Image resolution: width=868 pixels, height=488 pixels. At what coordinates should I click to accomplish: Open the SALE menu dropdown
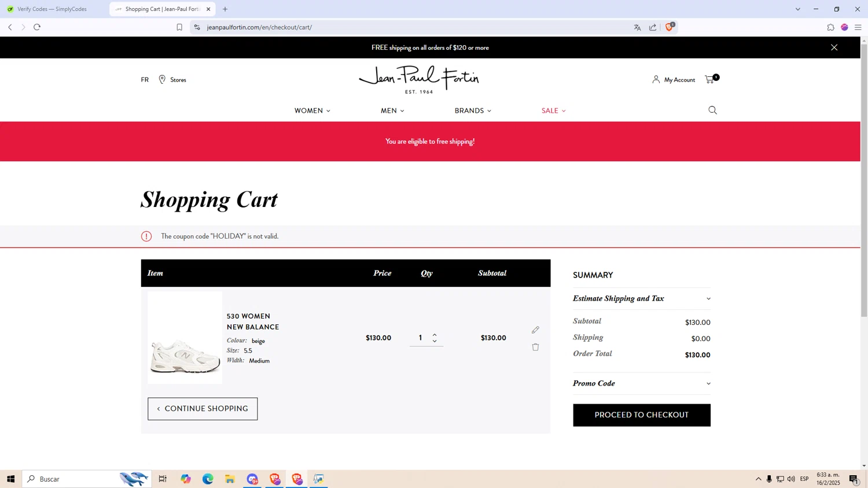pyautogui.click(x=553, y=110)
